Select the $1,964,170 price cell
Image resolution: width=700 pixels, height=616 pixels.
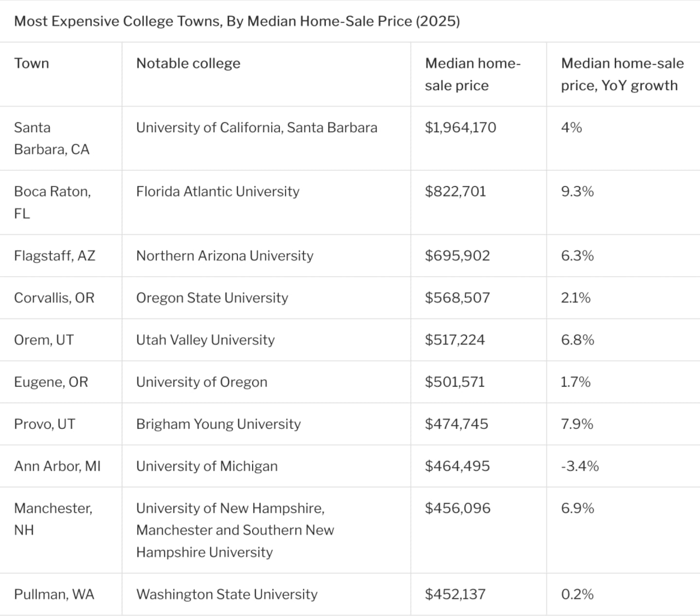click(x=460, y=127)
